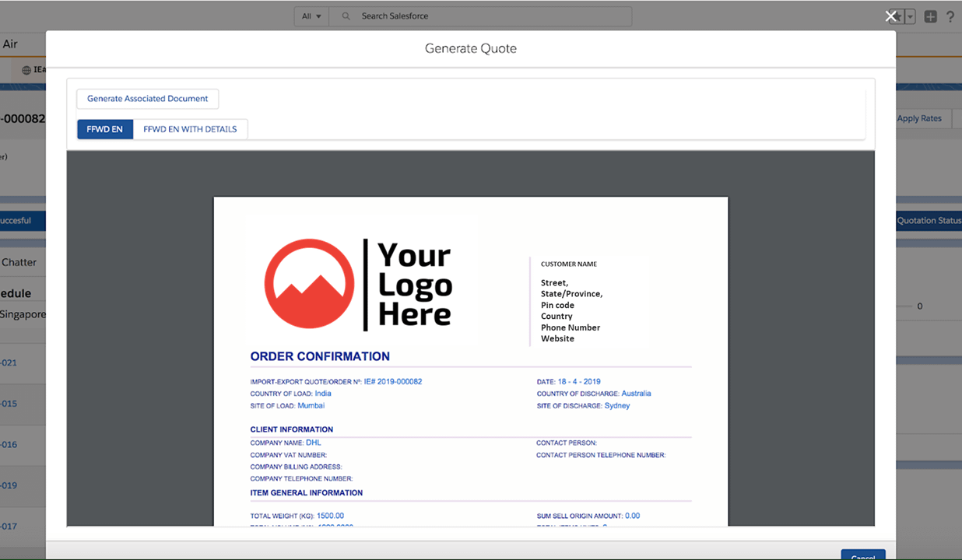Click the magnifier icon in the search bar
This screenshot has width=962, height=560.
coord(346,16)
